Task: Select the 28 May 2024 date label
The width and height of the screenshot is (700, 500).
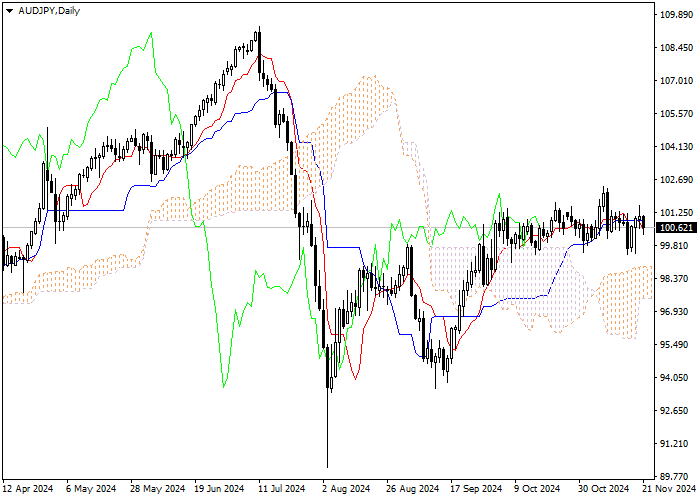Action: coord(158,489)
